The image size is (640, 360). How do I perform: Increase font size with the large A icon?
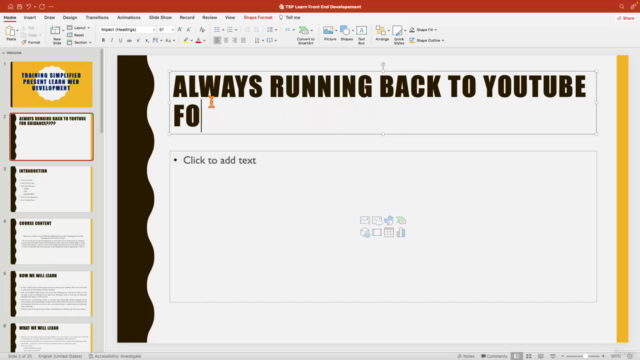coord(180,30)
